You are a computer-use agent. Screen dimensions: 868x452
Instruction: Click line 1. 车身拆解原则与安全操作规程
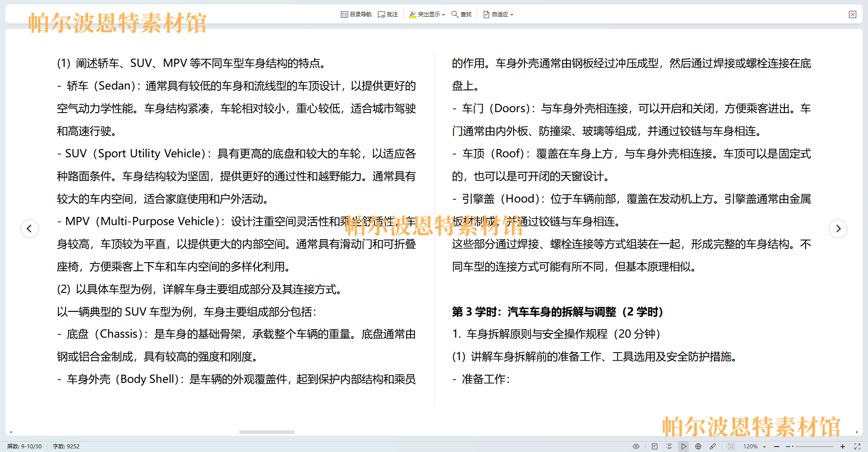coord(557,334)
